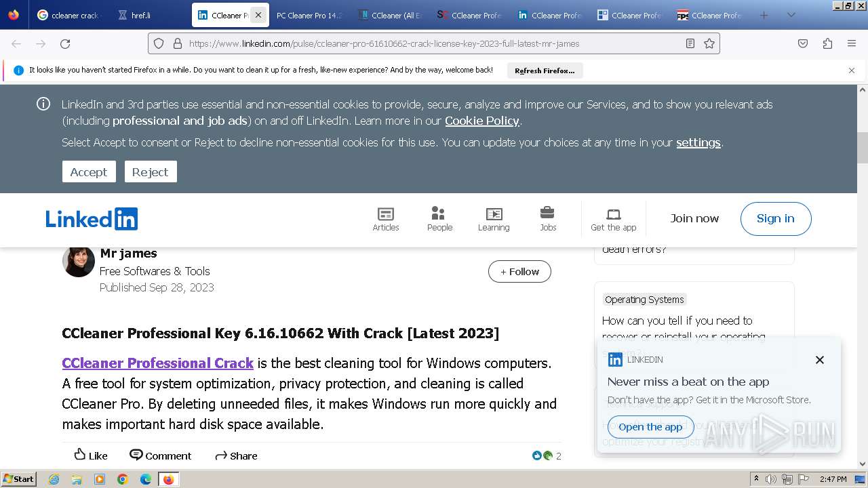868x488 pixels.
Task: Switch to the 'CCleaner (All Ed' tab
Action: pyautogui.click(x=389, y=15)
